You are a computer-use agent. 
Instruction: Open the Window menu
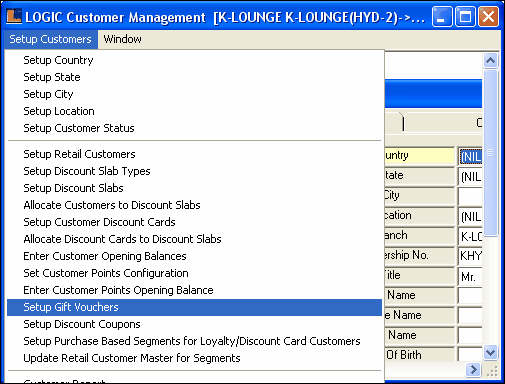[122, 39]
